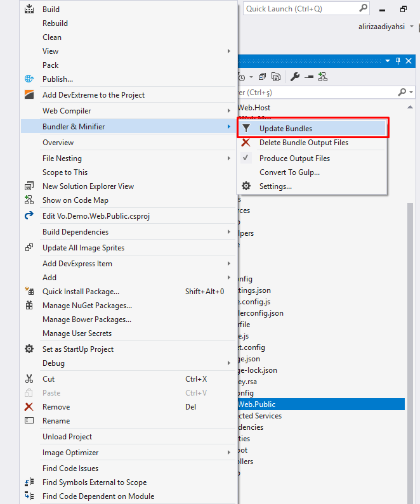Expand the Add DevExpress Item submenu
This screenshot has height=504, width=420.
(229, 264)
